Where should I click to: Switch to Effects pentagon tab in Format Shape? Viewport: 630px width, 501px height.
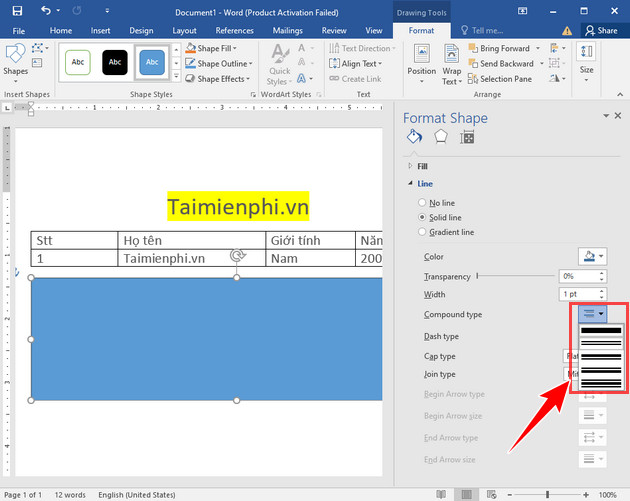click(x=441, y=137)
